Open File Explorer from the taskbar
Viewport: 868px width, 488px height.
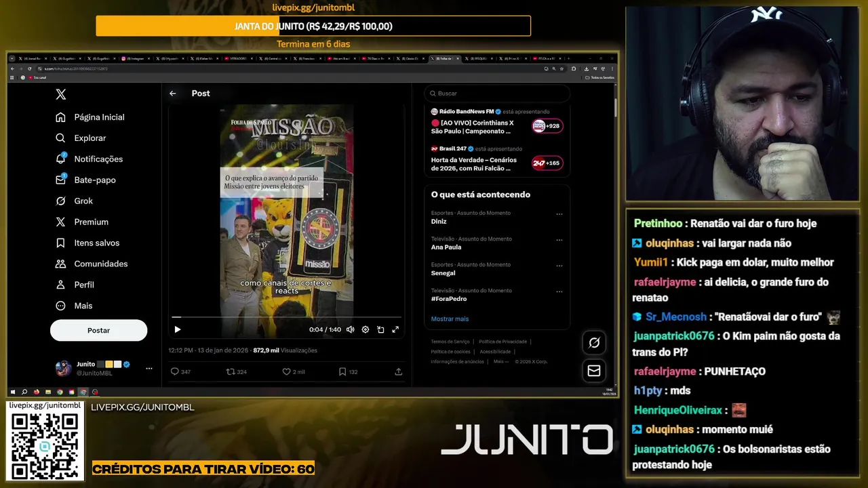(48, 392)
